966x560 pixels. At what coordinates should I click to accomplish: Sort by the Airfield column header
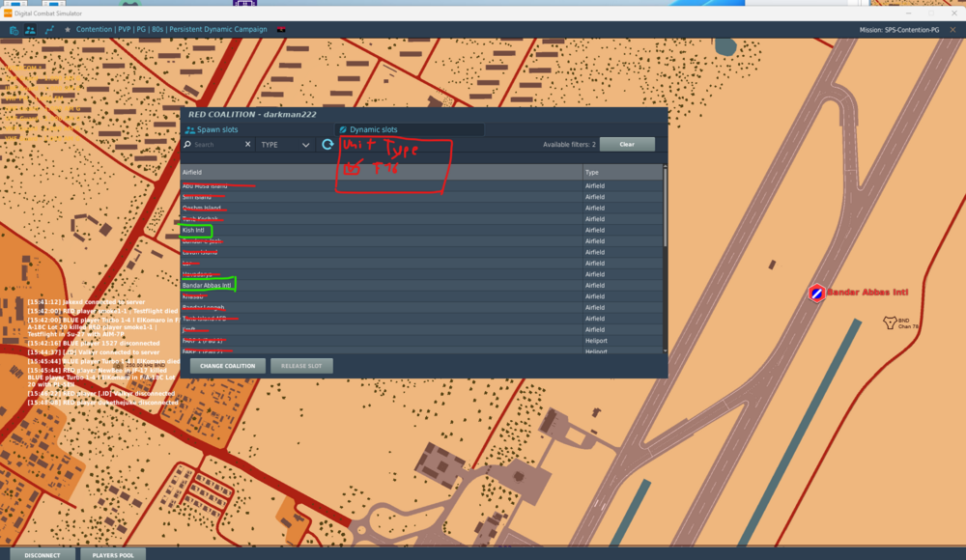(382, 173)
